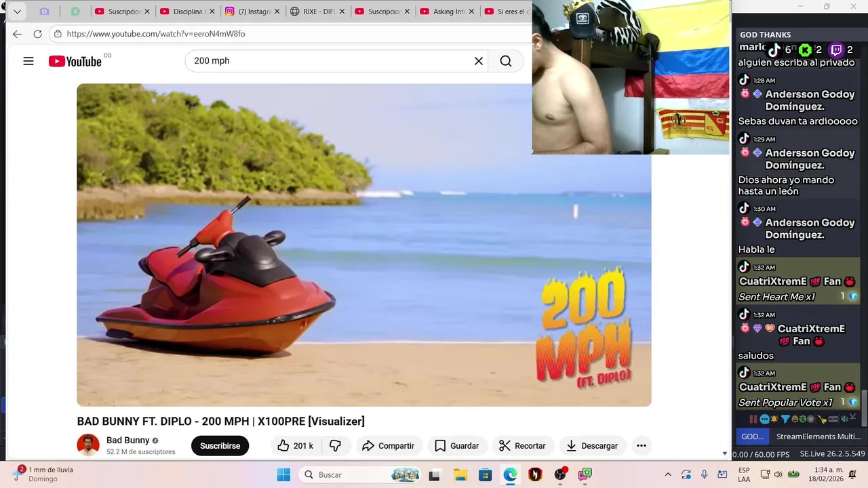Click the taskbar Buscar search box
Image resolution: width=868 pixels, height=488 pixels.
tap(361, 474)
